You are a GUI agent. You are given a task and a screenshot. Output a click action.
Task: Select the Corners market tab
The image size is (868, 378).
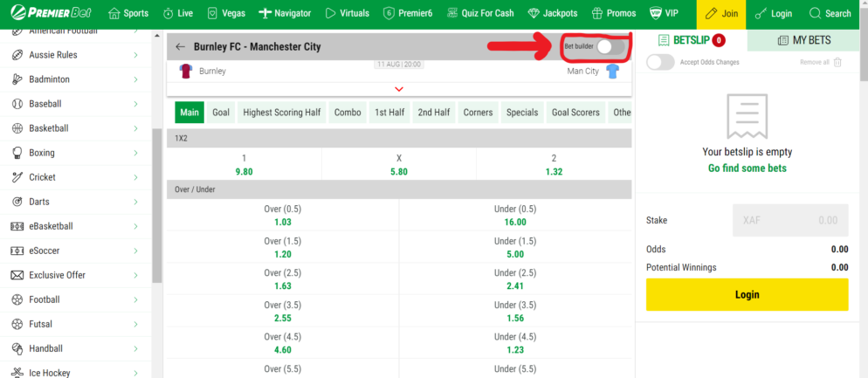click(x=478, y=113)
